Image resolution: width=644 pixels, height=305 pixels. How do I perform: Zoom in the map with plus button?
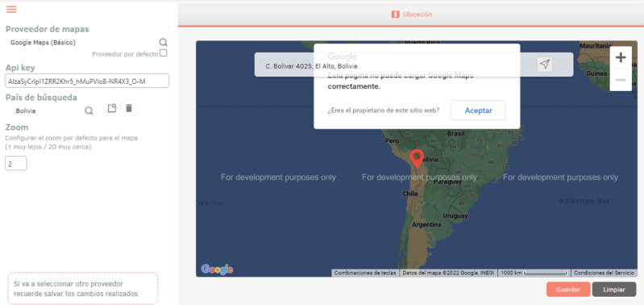click(621, 57)
